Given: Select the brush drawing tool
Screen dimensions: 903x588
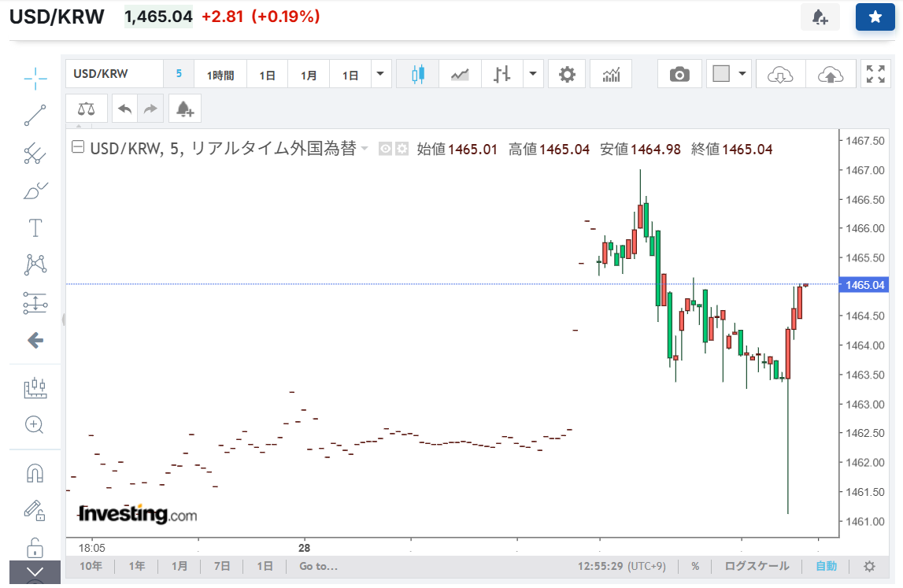Looking at the screenshot, I should tap(35, 190).
